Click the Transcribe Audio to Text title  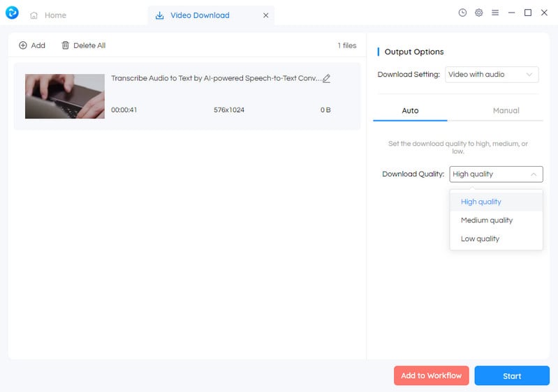pos(216,78)
